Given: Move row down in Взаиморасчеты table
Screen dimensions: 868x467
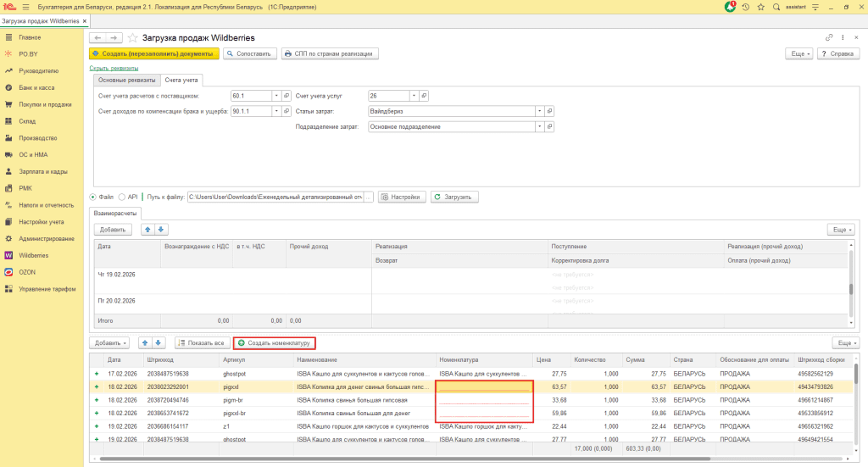Looking at the screenshot, I should coord(162,230).
